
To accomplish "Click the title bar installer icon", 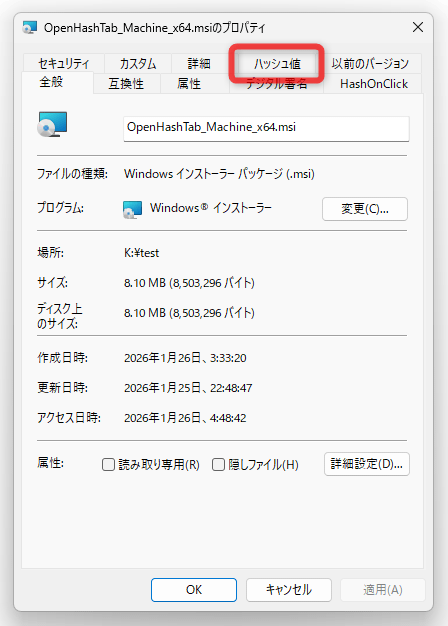I will [x=30, y=28].
